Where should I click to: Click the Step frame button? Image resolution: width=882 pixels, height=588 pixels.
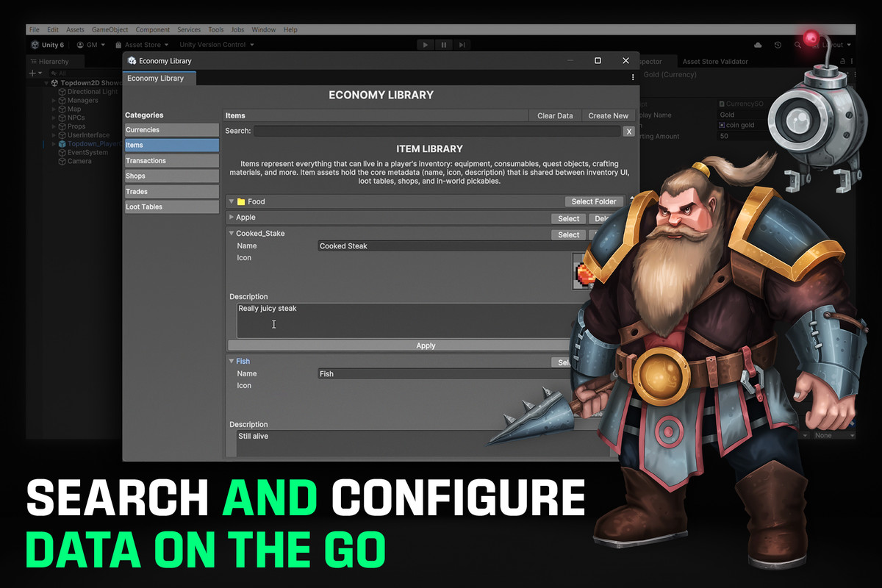(462, 45)
